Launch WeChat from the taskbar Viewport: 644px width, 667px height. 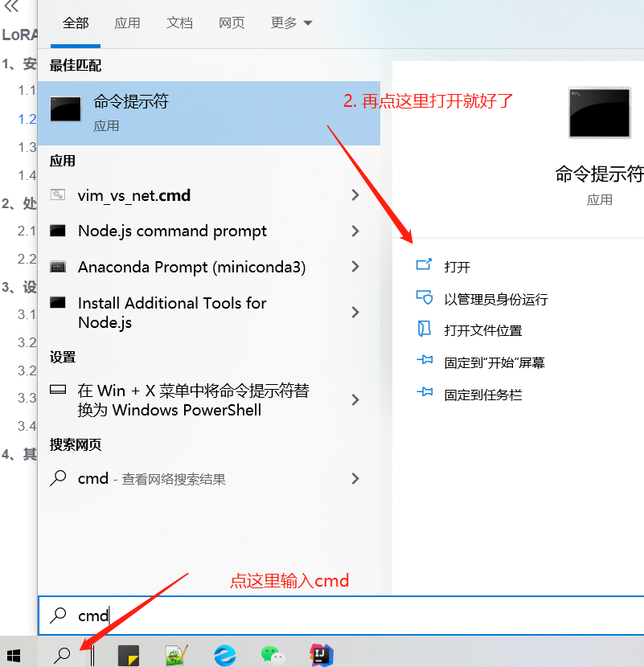coord(273,655)
